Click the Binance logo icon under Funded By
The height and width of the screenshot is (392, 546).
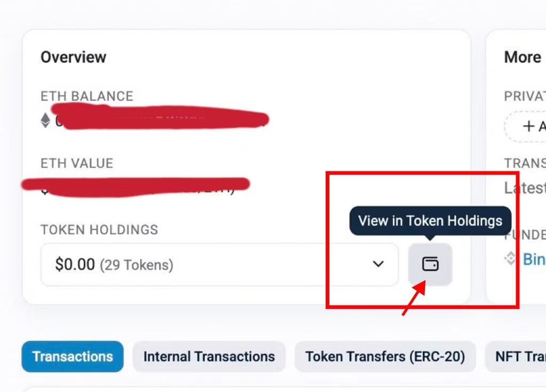coord(510,258)
